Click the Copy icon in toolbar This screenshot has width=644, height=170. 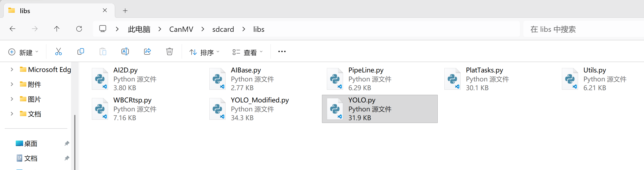(80, 52)
